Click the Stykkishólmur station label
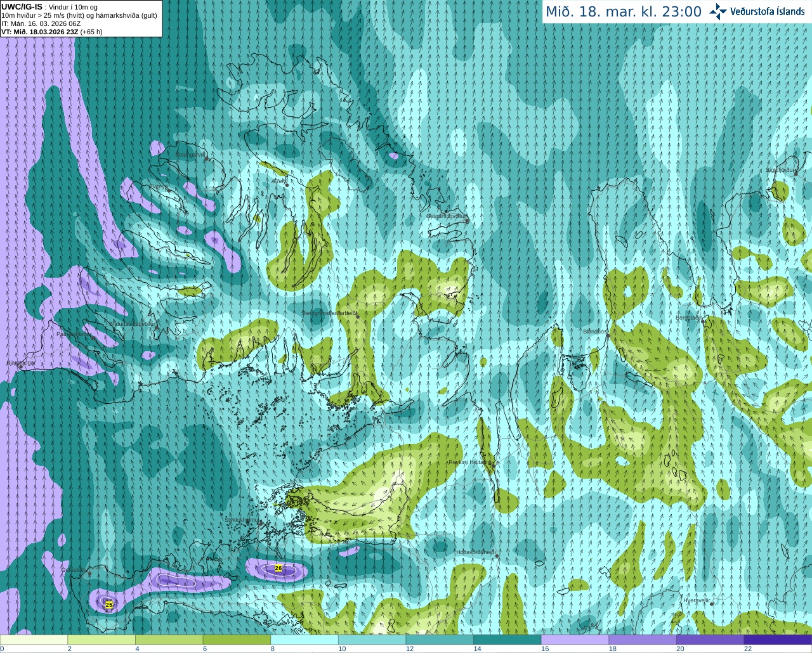 [x=241, y=520]
